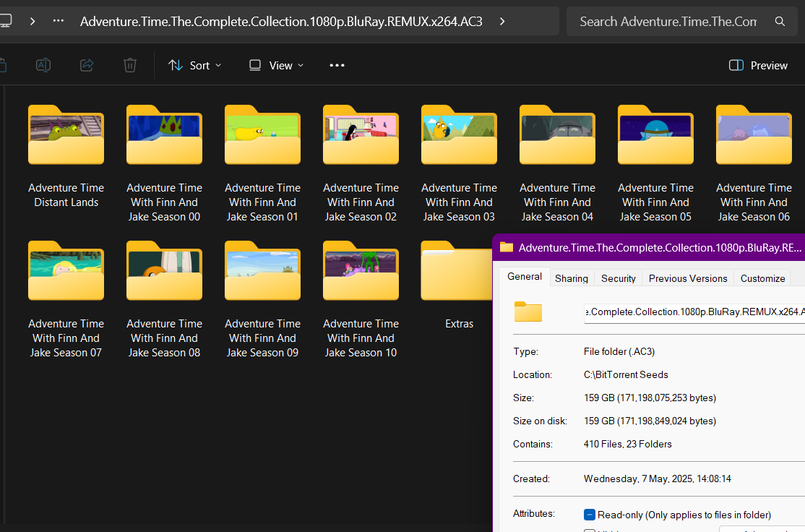Screen dimensions: 805x532
Task: Click the large folder icon in General tab
Action: click(x=528, y=312)
